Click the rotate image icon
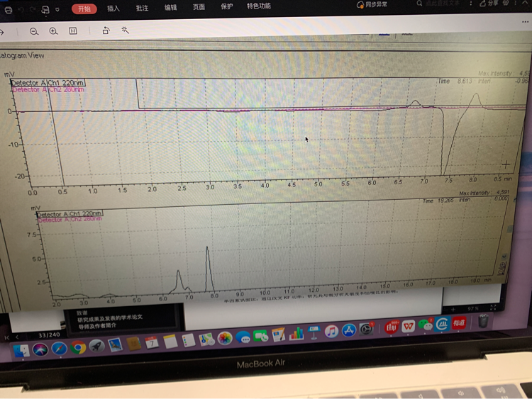 pyautogui.click(x=106, y=30)
